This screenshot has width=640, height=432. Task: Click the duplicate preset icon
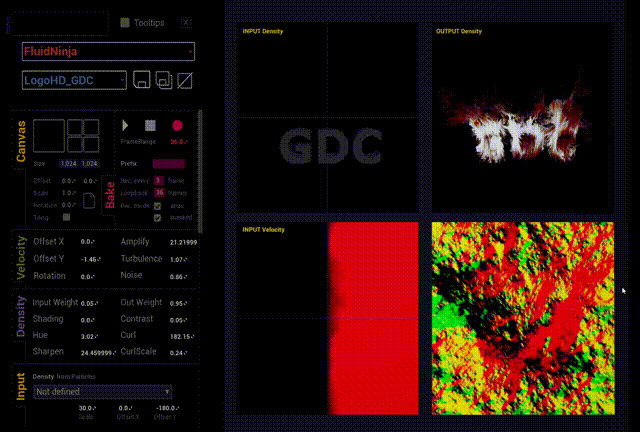164,80
